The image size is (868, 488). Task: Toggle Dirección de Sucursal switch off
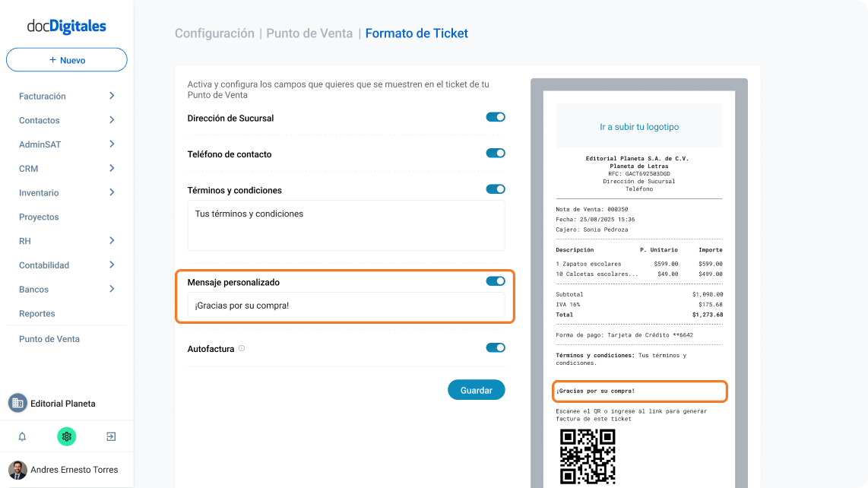coord(496,117)
